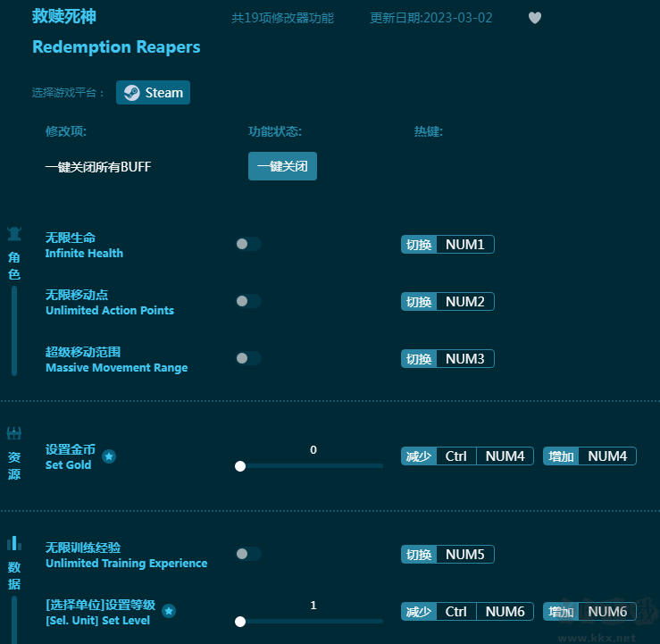Click the heart favorite icon

coord(535,18)
